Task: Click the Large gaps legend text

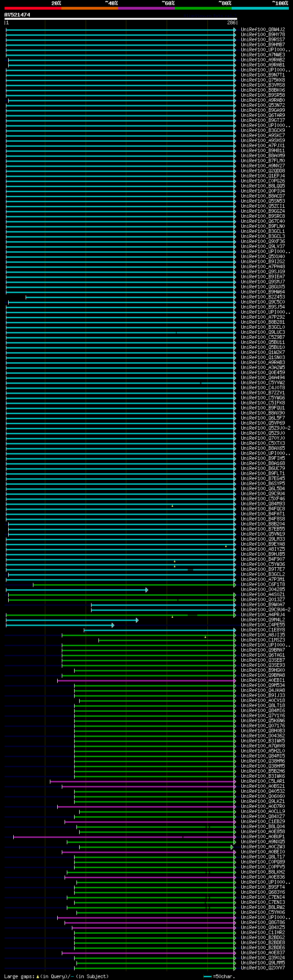Action: (56, 976)
